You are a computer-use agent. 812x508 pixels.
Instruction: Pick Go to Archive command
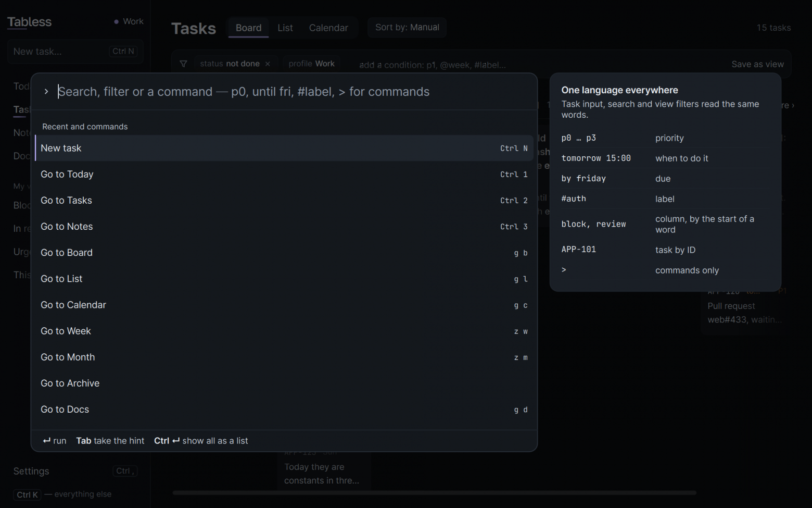click(x=284, y=383)
